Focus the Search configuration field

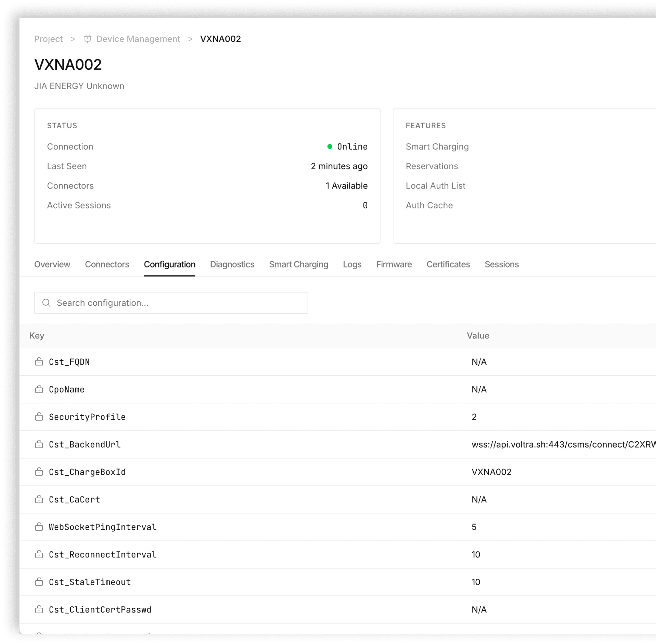171,303
